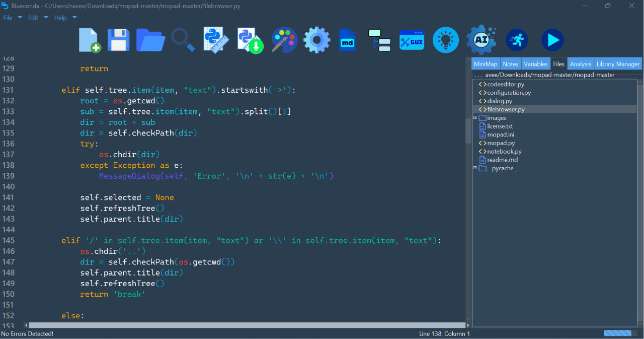Screen dimensions: 644x339
Task: Open search with the magnifying glass icon
Action: [x=183, y=40]
